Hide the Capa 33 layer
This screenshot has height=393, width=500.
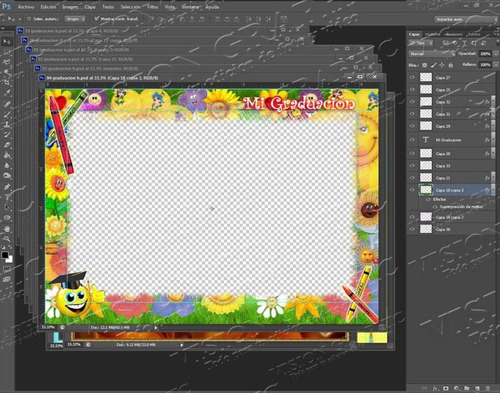tap(412, 166)
